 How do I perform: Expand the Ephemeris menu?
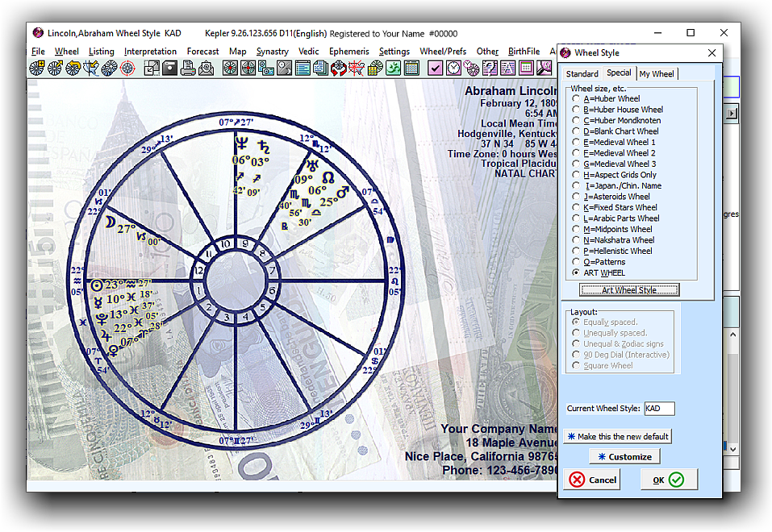[x=348, y=52]
